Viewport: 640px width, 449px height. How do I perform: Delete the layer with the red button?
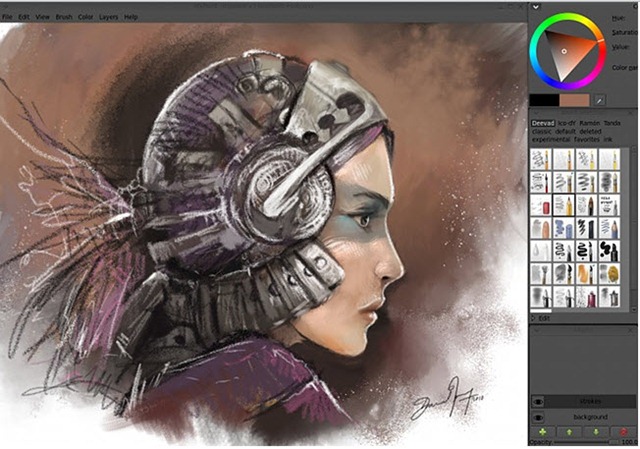623,431
